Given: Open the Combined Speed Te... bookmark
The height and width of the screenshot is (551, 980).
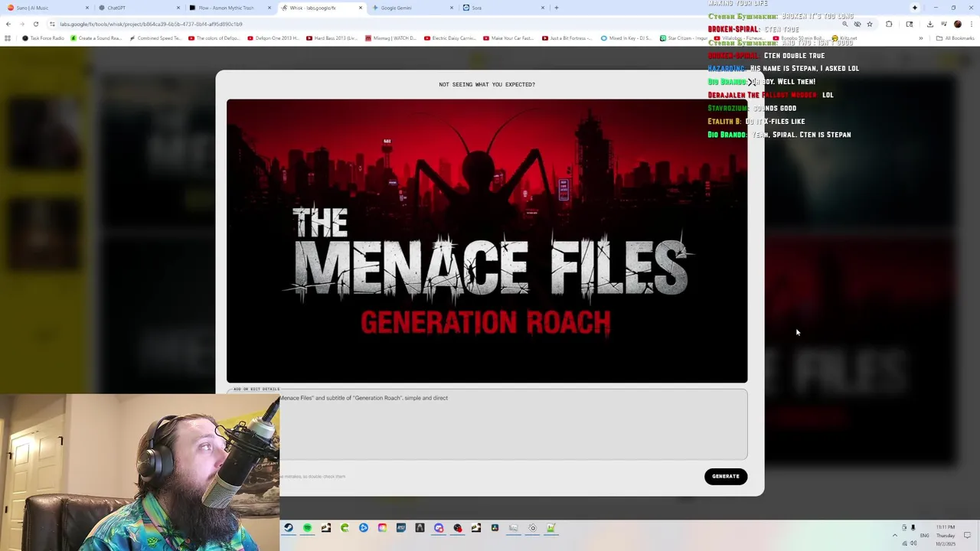Looking at the screenshot, I should click(155, 38).
